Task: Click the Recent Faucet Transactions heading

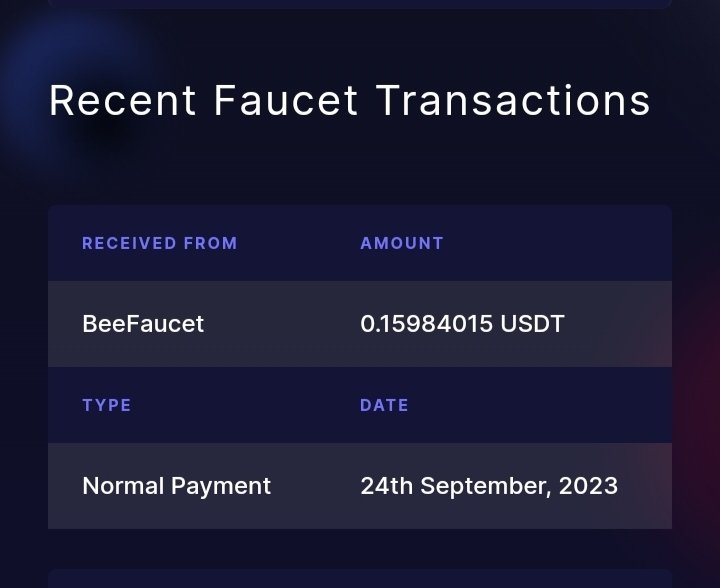Action: 349,101
